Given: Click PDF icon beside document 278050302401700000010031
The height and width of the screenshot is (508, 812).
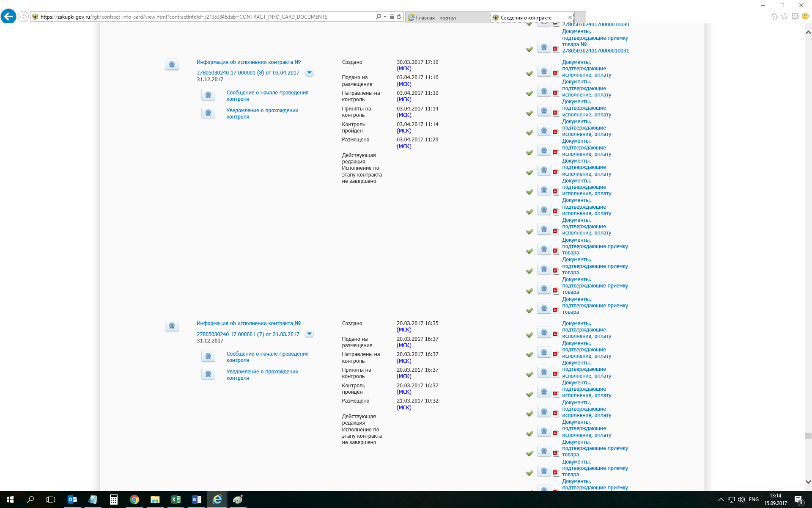Looking at the screenshot, I should (x=556, y=49).
